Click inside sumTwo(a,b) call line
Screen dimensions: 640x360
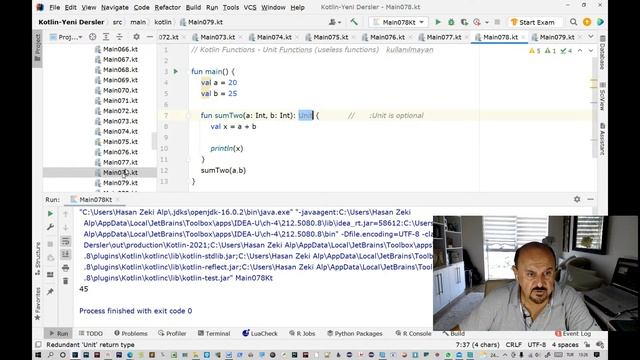223,171
